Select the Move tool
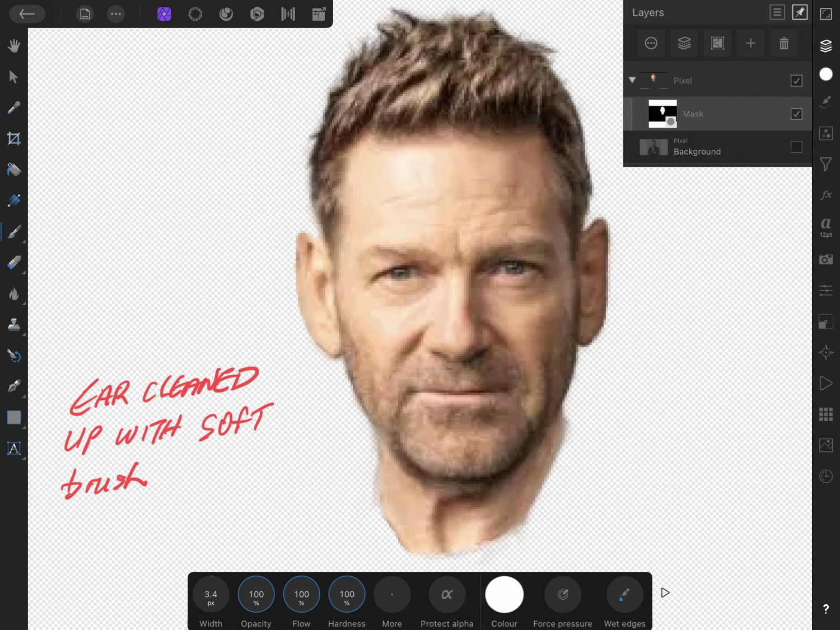840x630 pixels. coord(14,77)
